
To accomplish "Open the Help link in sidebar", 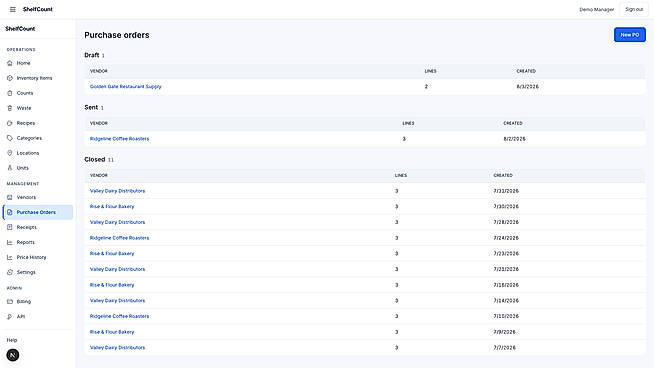I will 12,340.
